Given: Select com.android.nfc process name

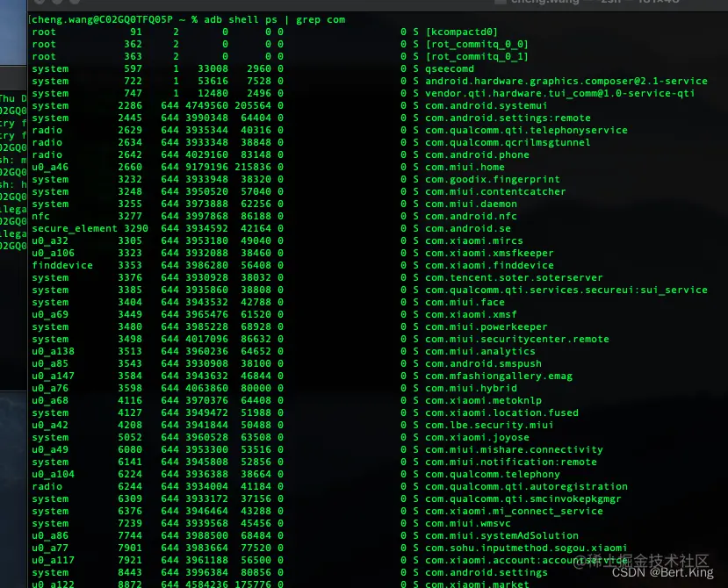Looking at the screenshot, I should point(471,216).
